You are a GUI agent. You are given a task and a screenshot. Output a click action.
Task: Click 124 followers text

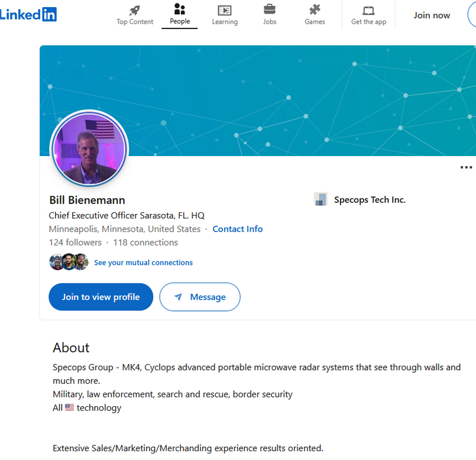(75, 242)
